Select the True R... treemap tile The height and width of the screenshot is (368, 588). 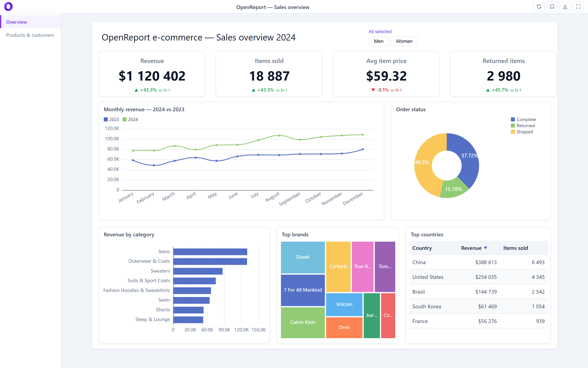point(363,267)
